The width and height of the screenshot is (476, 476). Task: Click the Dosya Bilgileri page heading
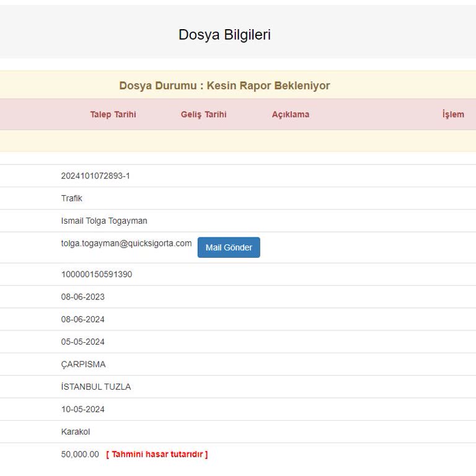click(x=224, y=35)
